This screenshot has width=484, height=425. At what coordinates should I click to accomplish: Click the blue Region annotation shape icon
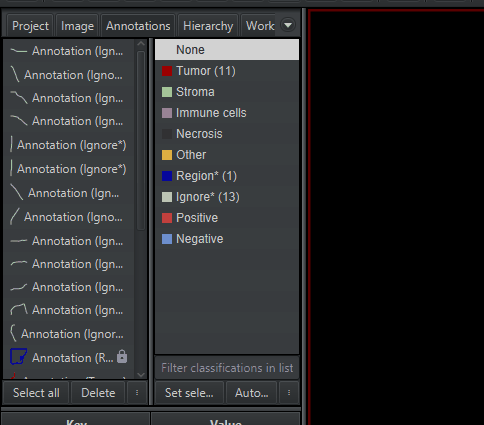point(18,357)
